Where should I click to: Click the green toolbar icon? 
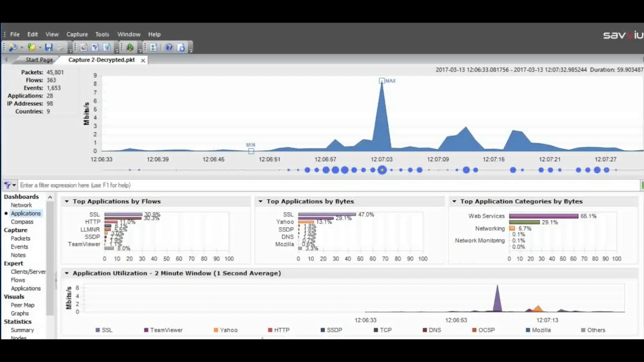pos(130,47)
